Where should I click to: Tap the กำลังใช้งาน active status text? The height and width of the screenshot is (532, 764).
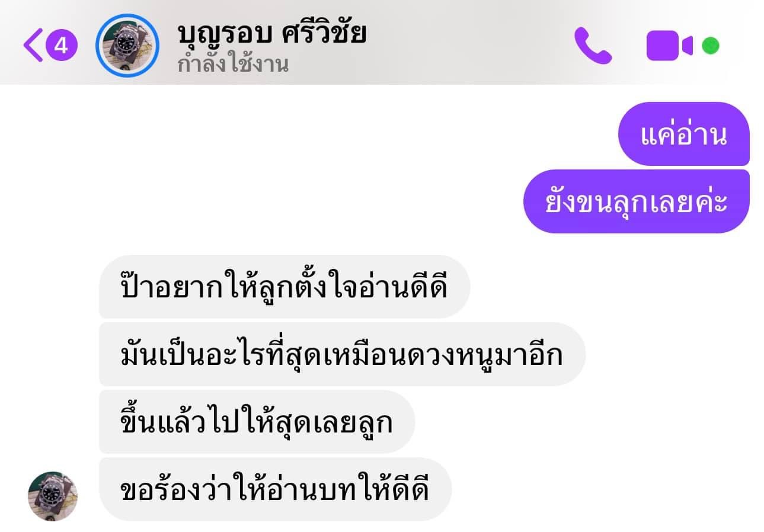(x=233, y=63)
